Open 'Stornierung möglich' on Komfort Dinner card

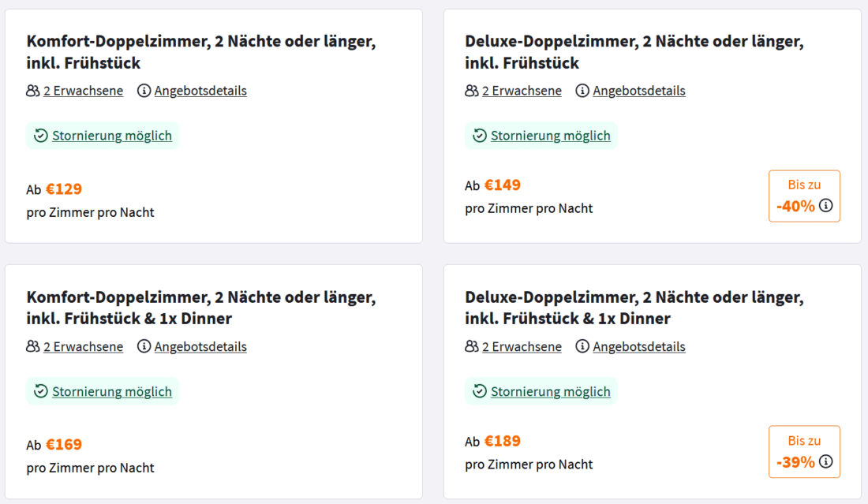click(112, 391)
